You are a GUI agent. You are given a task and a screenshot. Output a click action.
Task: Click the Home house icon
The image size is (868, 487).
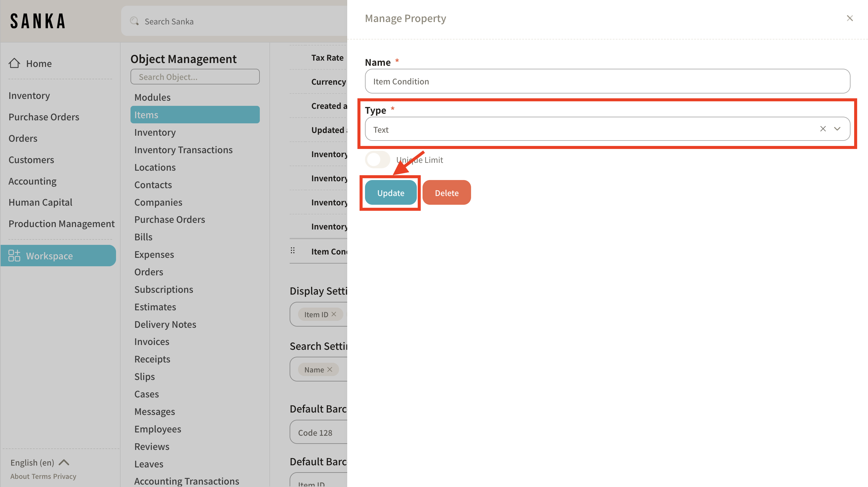(14, 63)
